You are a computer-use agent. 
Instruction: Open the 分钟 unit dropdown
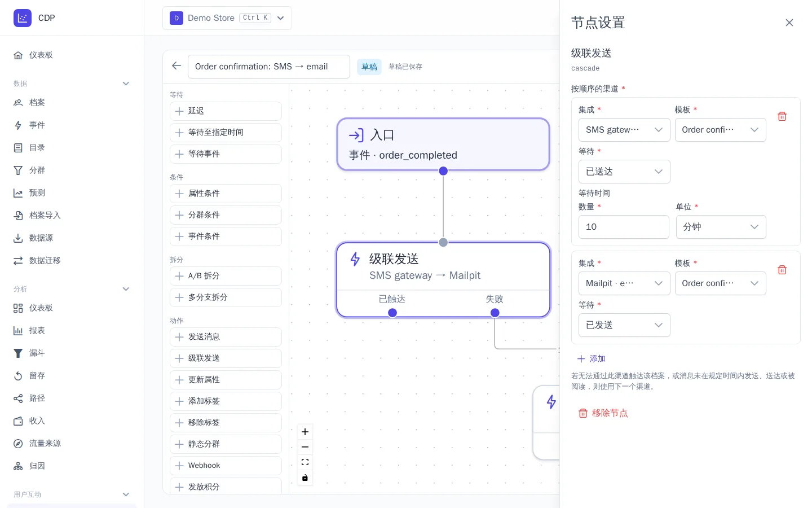[x=721, y=227]
